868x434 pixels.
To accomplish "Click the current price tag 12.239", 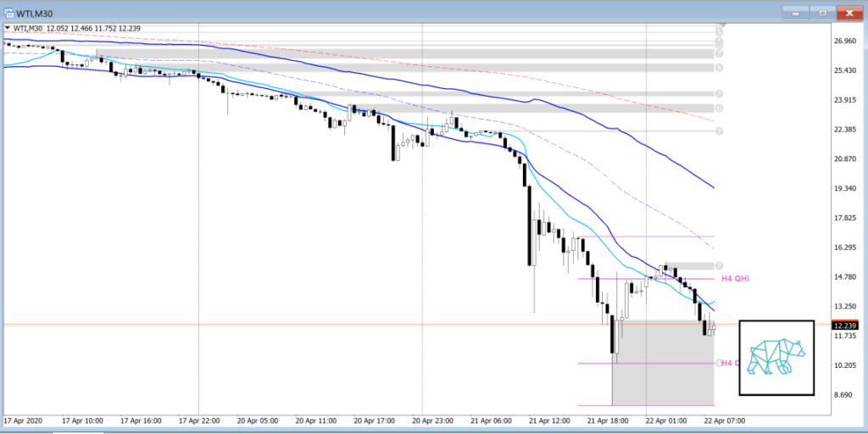I will [845, 325].
